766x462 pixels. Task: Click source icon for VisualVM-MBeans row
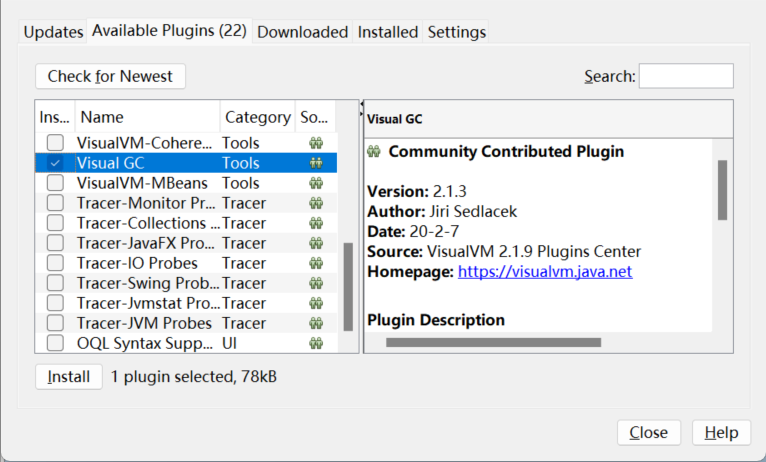tap(316, 183)
